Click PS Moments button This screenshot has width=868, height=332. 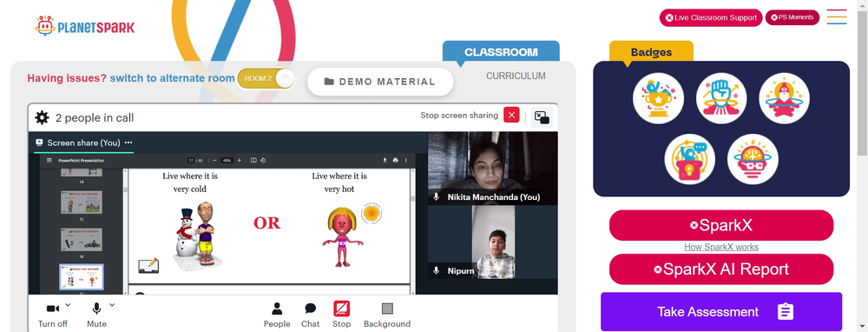[792, 17]
